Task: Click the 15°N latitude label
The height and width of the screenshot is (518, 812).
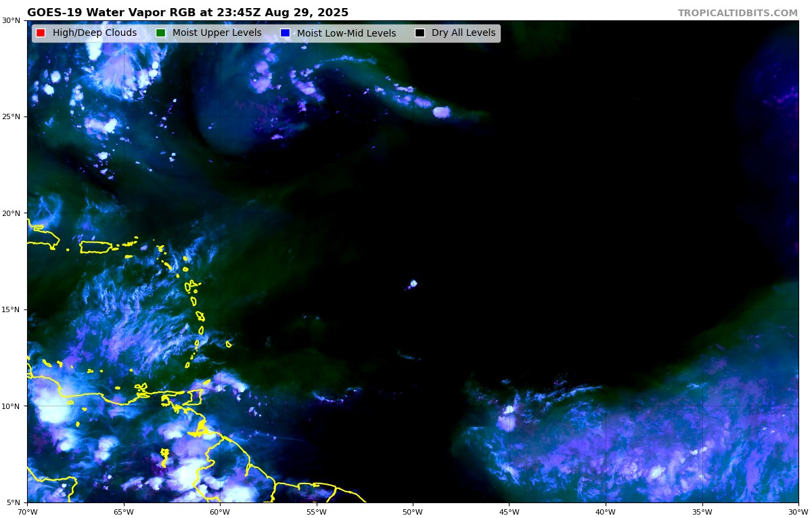Action: pyautogui.click(x=11, y=309)
